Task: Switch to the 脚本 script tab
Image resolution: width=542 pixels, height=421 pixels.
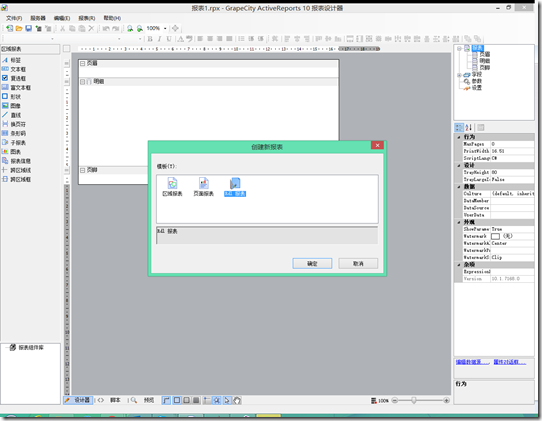Action: (115, 400)
